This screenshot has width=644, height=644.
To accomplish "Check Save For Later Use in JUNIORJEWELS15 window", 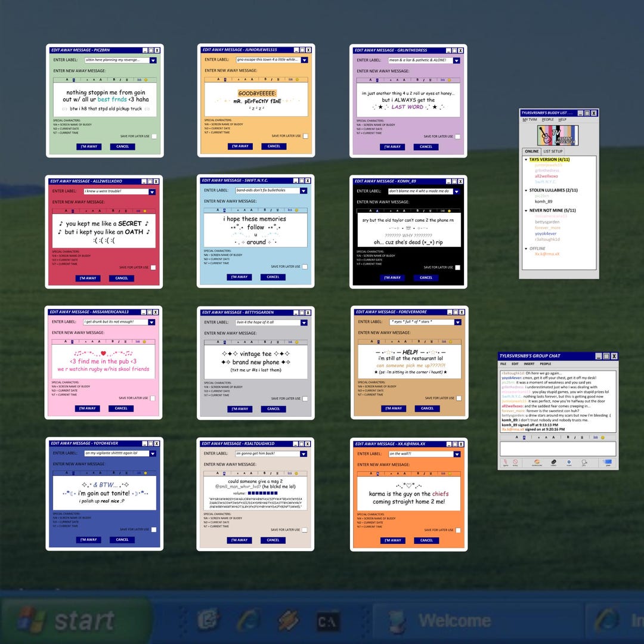I will coord(305,136).
